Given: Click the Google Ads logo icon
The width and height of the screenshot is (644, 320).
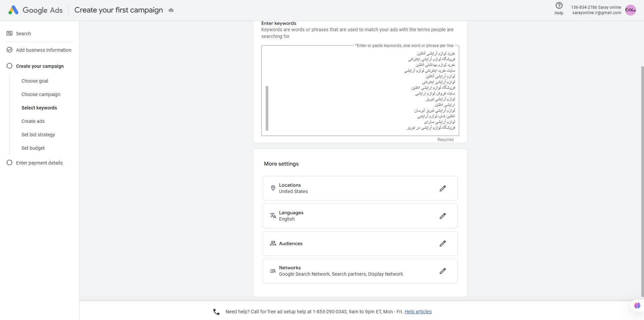Looking at the screenshot, I should [13, 10].
